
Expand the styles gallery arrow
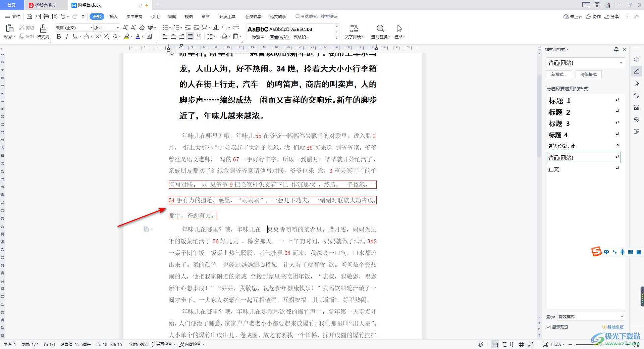point(336,37)
